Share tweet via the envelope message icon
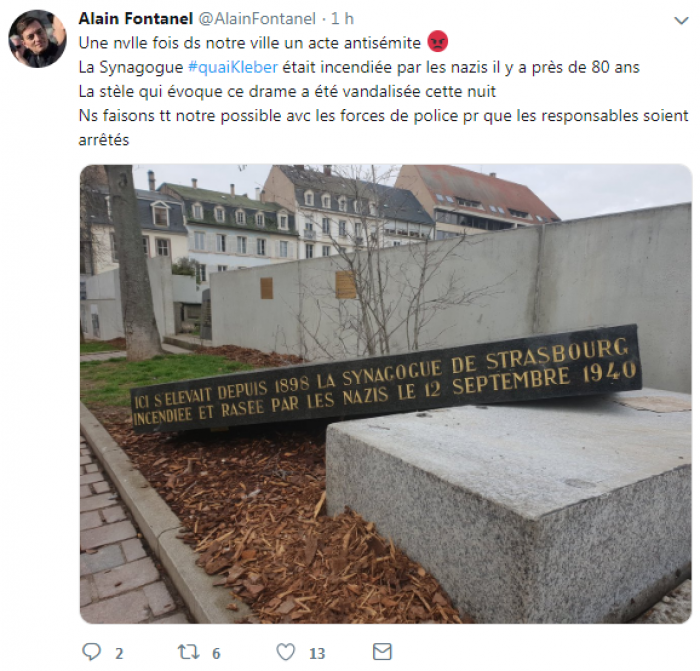 382,652
